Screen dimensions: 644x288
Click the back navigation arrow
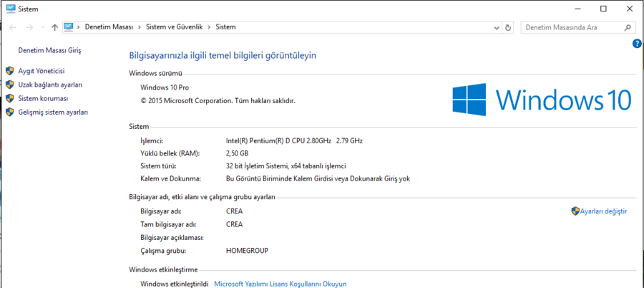click(x=12, y=27)
